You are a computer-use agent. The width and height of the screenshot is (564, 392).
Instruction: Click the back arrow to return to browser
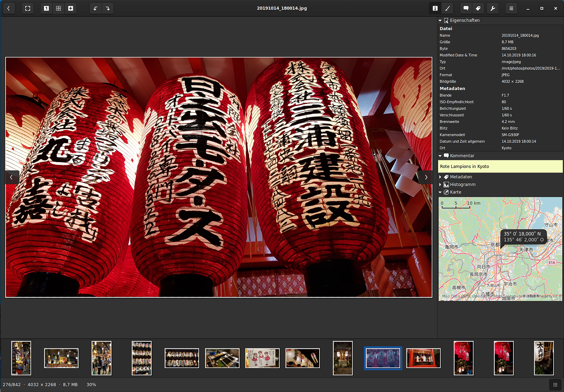pos(9,8)
